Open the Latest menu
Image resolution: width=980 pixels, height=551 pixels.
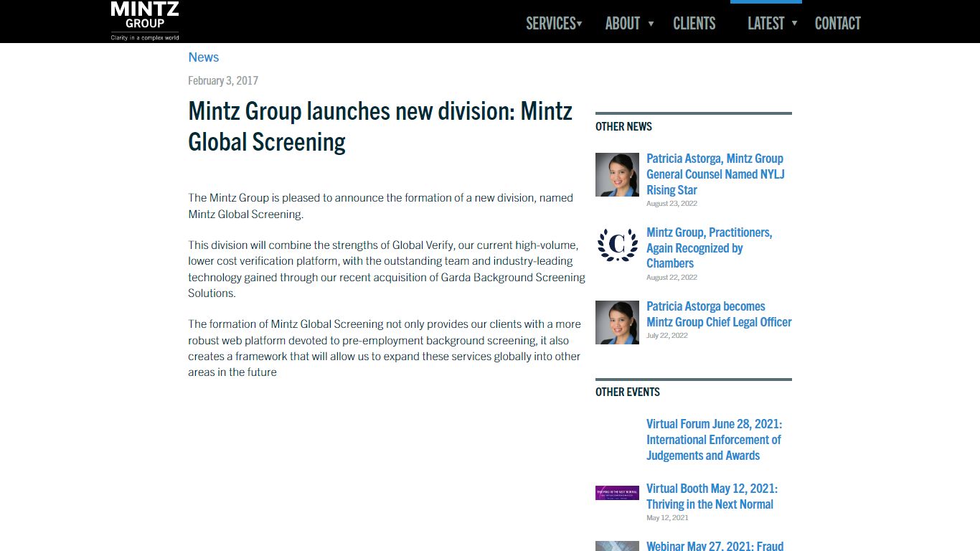[x=765, y=24]
